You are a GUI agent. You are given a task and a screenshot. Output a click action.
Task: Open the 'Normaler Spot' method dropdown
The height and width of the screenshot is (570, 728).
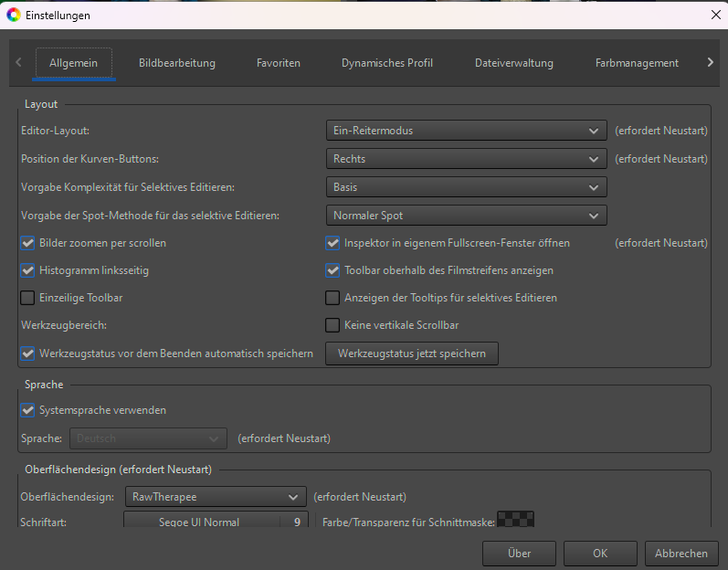466,216
